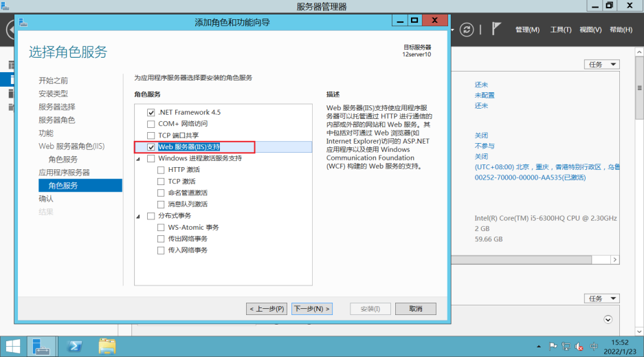The height and width of the screenshot is (357, 644).
Task: Show hidden tray icons arrow
Action: tap(538, 347)
